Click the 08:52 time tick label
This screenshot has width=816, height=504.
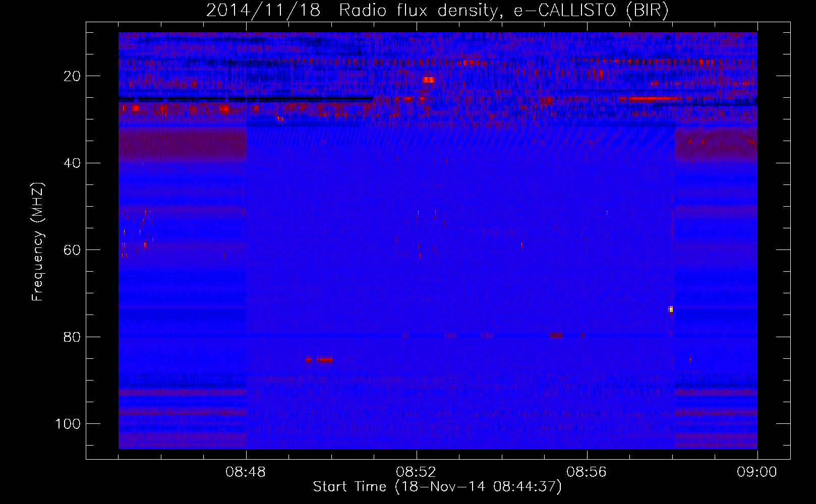click(x=417, y=472)
